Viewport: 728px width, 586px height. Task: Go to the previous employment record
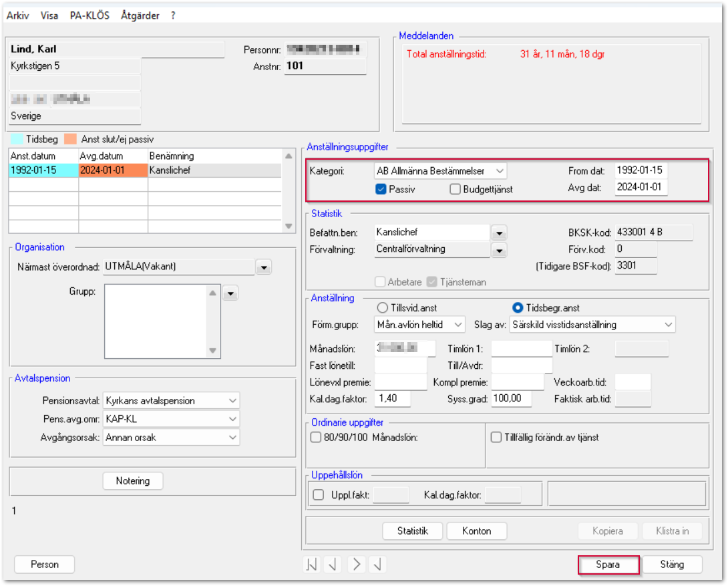(333, 565)
